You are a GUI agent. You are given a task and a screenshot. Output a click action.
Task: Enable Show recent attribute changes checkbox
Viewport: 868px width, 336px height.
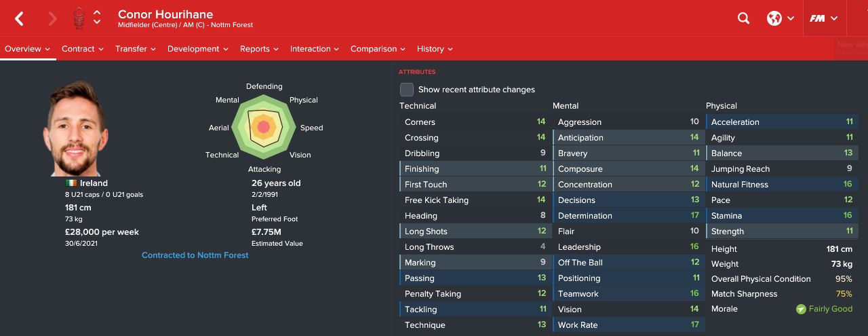pos(407,90)
